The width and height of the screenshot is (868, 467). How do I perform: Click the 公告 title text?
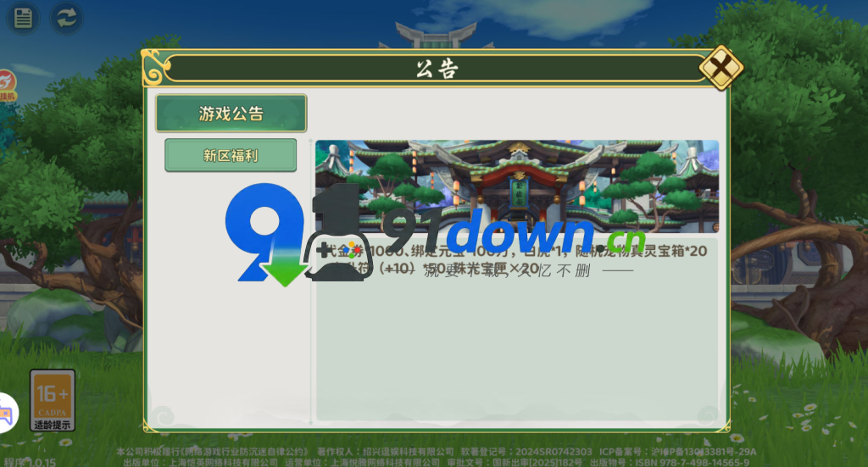coord(437,69)
